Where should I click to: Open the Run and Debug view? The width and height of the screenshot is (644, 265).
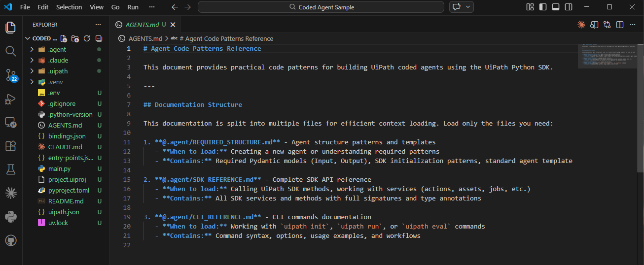pos(11,99)
